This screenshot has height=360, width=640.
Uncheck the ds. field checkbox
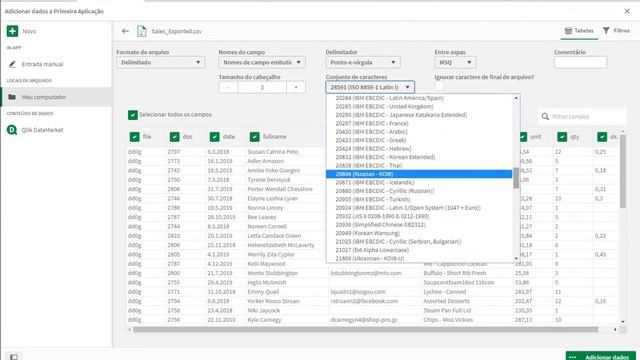click(602, 137)
